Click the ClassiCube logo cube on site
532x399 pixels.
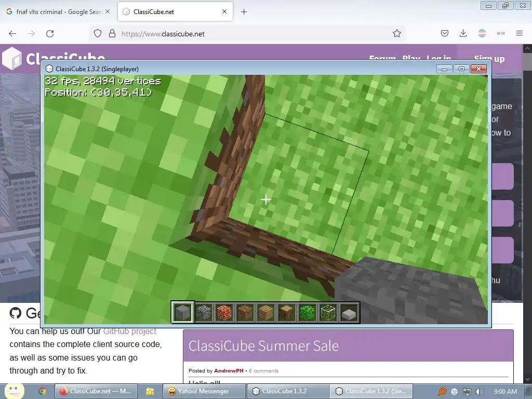(12, 58)
